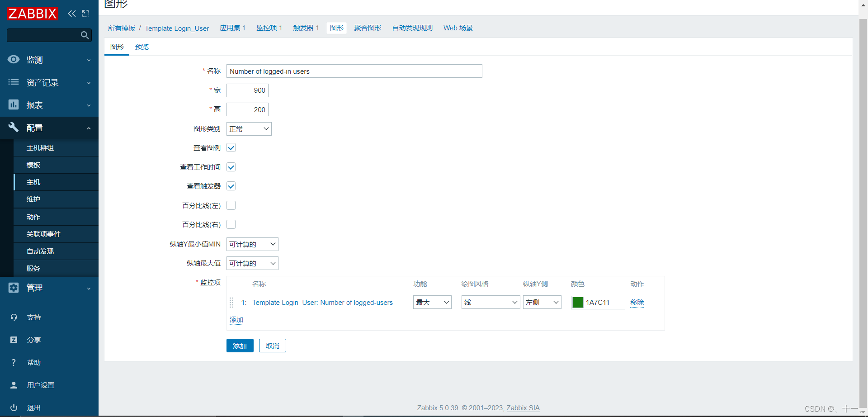Click the bar chart icon for 报表
Viewport: 868px width, 417px height.
pos(14,104)
